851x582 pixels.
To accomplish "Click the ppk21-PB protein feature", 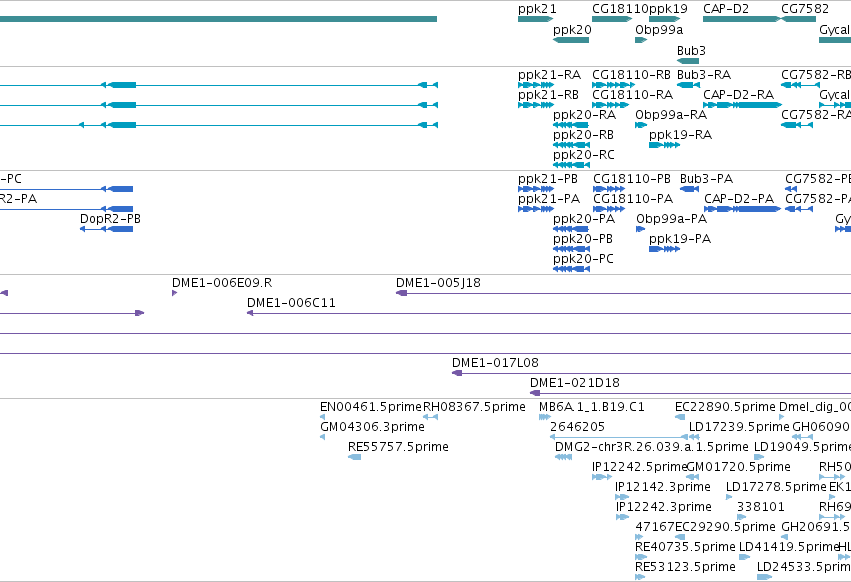I will click(x=536, y=189).
